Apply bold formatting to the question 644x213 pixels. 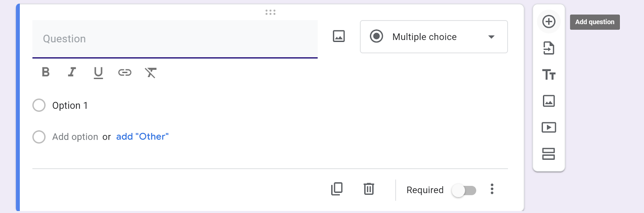46,72
